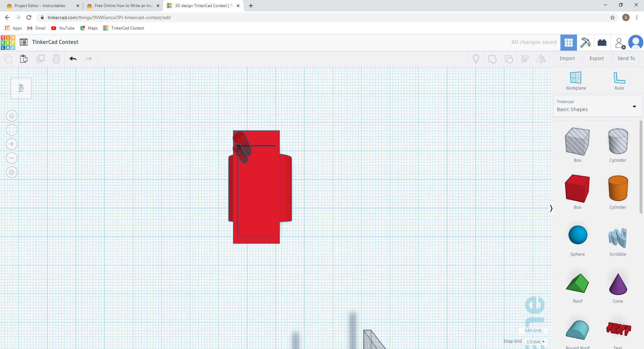Redo the last action

pyautogui.click(x=89, y=59)
